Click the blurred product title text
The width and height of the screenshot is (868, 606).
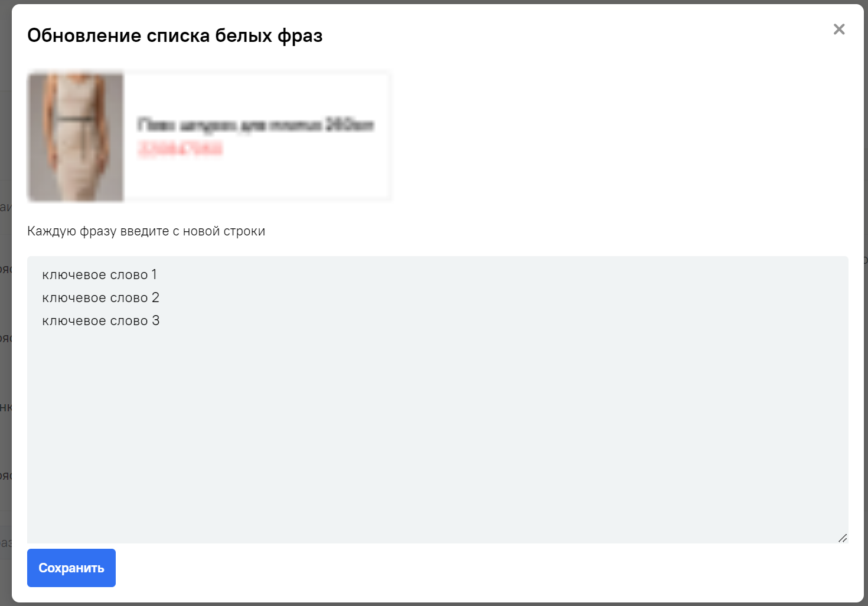(x=255, y=125)
